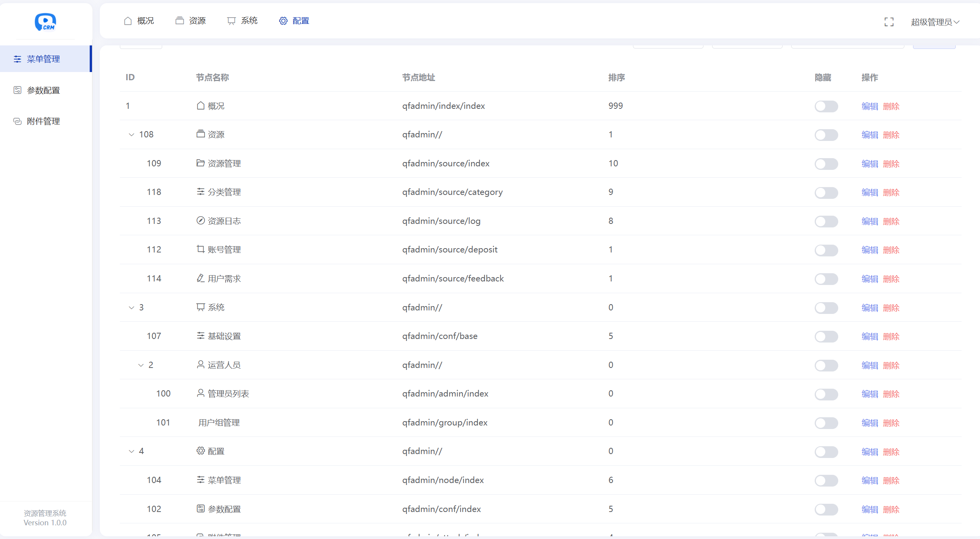
Task: Click 删除 link for 用户组管理 row
Action: point(891,423)
